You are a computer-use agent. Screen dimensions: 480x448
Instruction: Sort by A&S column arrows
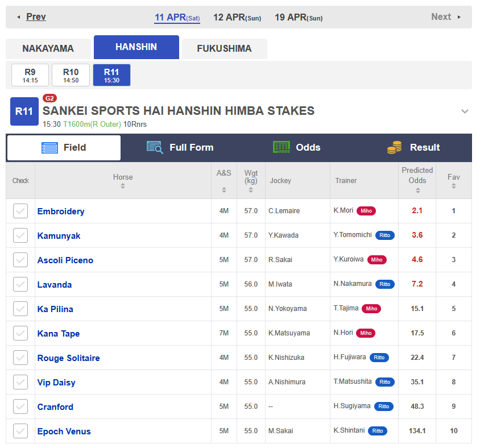click(224, 190)
